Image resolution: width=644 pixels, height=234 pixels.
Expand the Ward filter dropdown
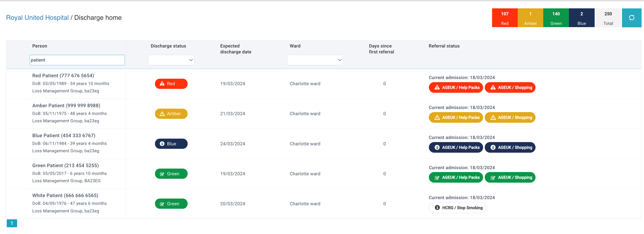pyautogui.click(x=315, y=60)
